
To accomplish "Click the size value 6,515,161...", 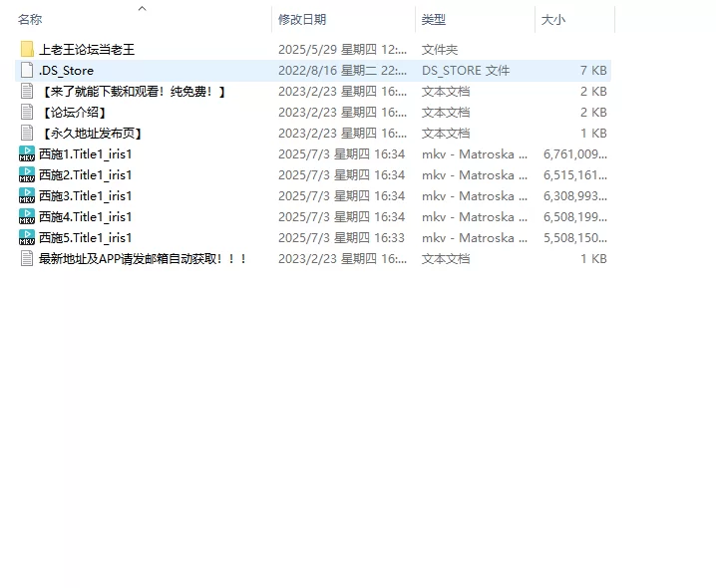I will pyautogui.click(x=575, y=174).
